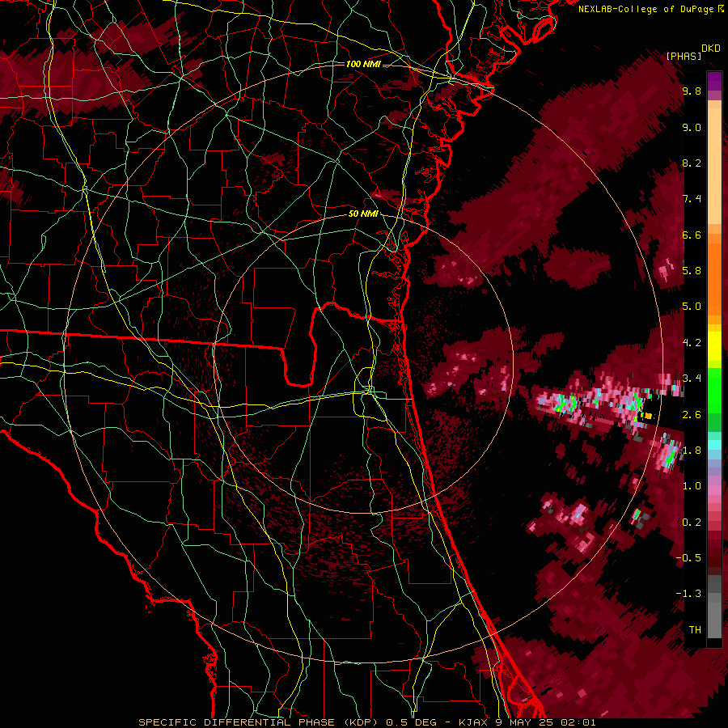Click the 5.8 value on the KDP scale
728x728 pixels.
point(692,271)
